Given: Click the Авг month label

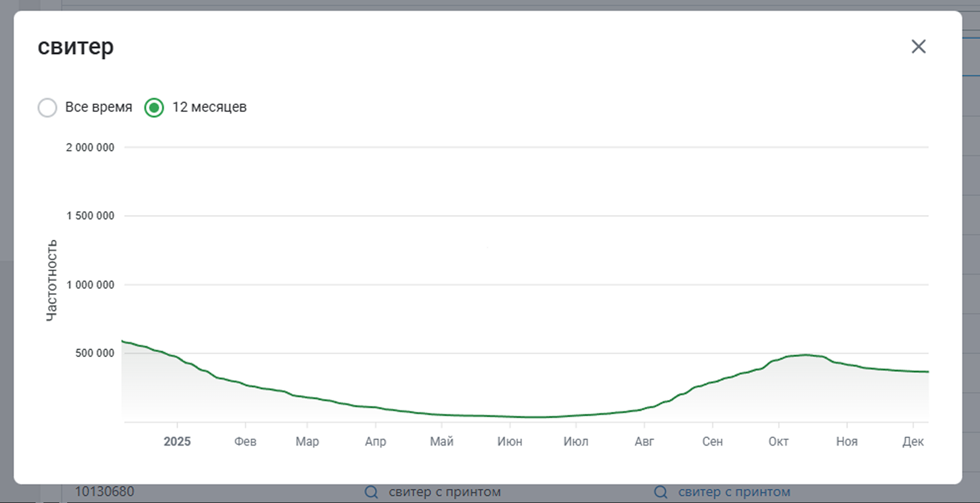Looking at the screenshot, I should point(644,441).
